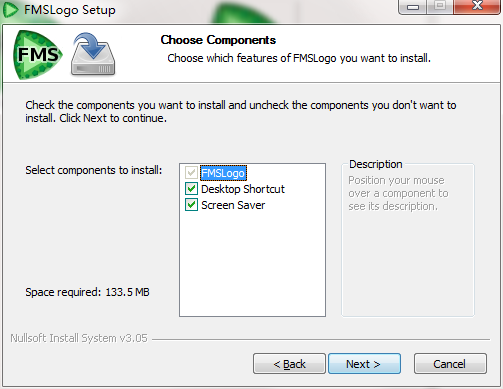The width and height of the screenshot is (503, 389).
Task: Click the Description panel area
Action: (408, 240)
